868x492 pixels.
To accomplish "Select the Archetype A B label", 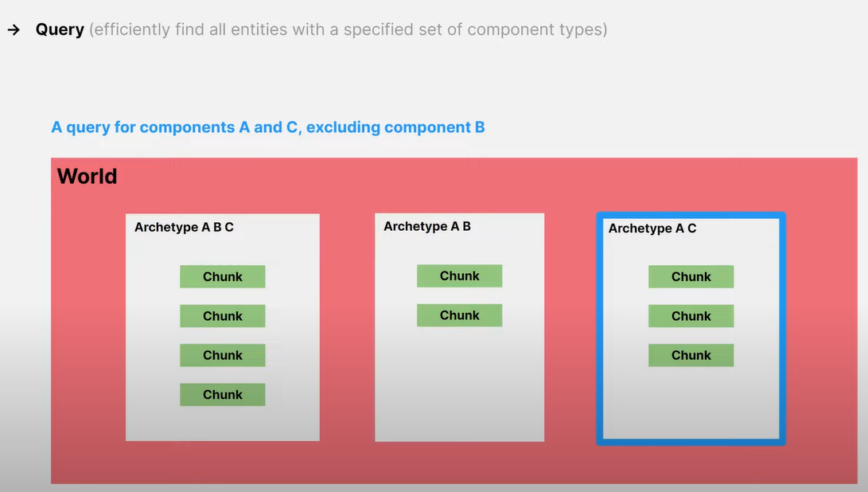I will coord(427,227).
